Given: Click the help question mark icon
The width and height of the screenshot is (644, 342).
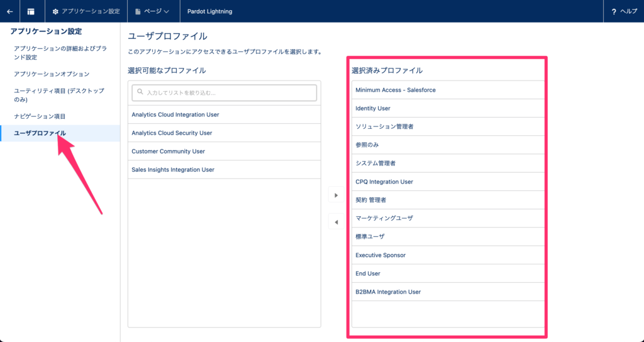Looking at the screenshot, I should click(x=613, y=11).
